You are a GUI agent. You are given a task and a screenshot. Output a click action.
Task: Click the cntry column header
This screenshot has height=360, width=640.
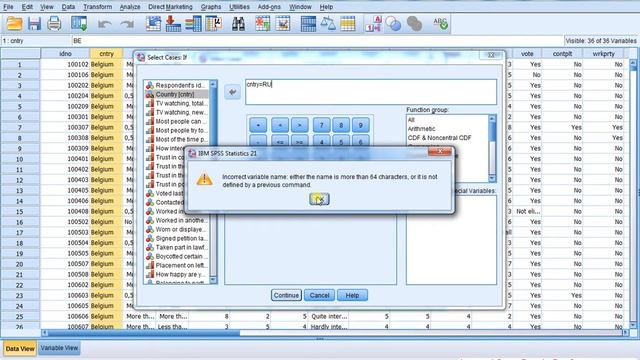pos(106,54)
